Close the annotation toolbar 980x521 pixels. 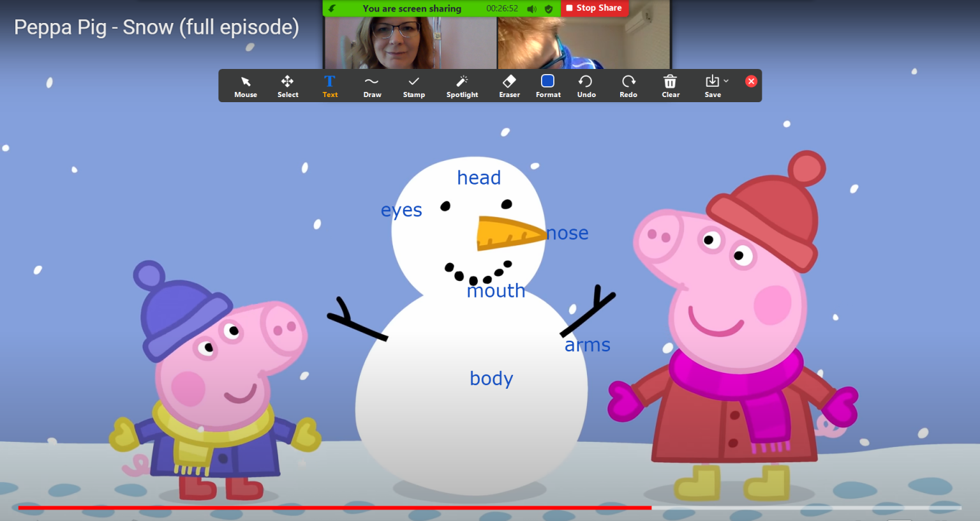click(751, 81)
